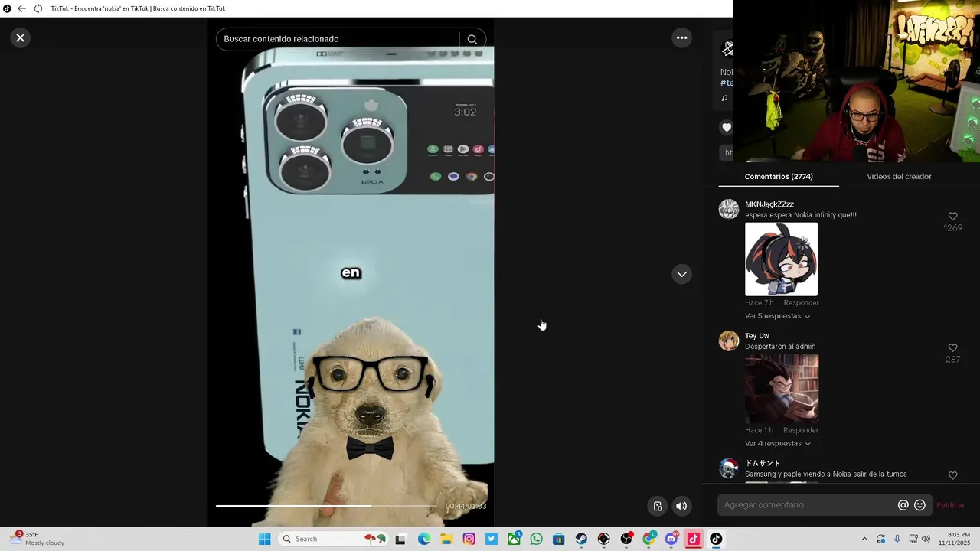Open Instagram from the taskbar

pos(469,540)
